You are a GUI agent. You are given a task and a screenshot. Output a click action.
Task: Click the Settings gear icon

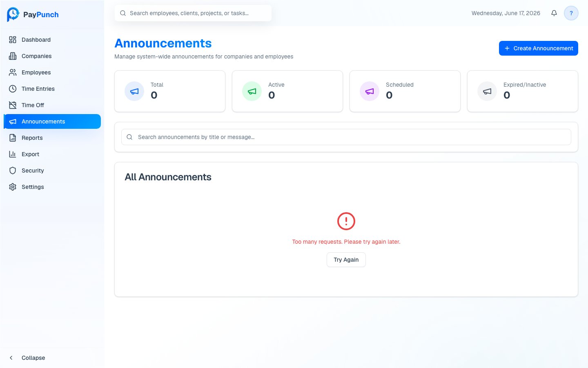click(13, 187)
